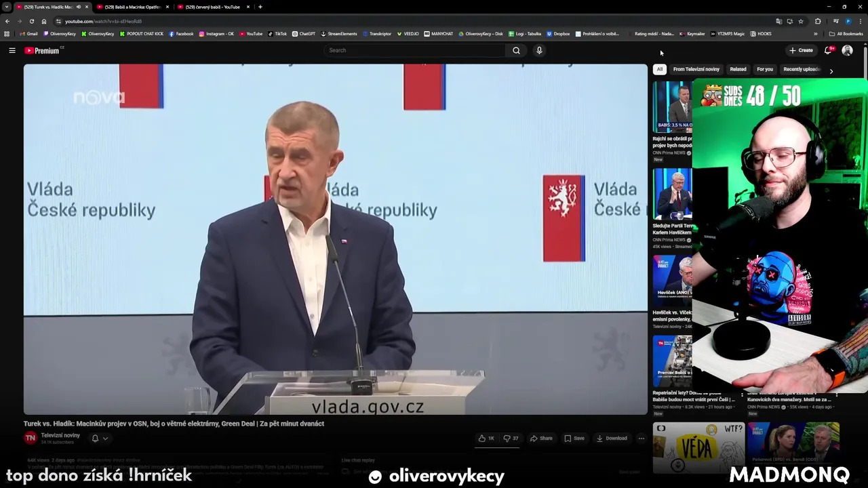
Task: Open the YouTube account avatar menu
Action: pyautogui.click(x=847, y=50)
